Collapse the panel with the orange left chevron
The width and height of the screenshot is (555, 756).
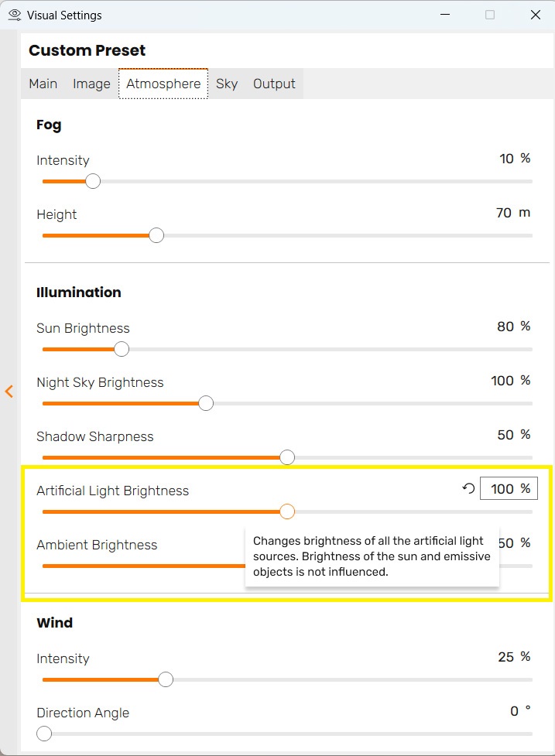(9, 391)
